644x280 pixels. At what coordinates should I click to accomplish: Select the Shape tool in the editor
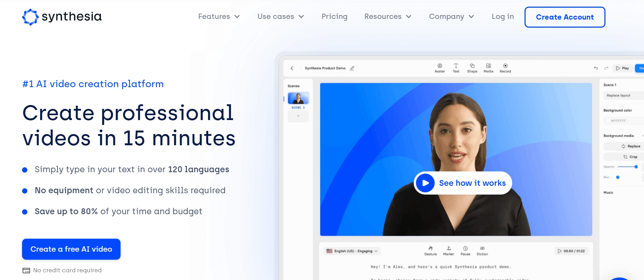(472, 68)
